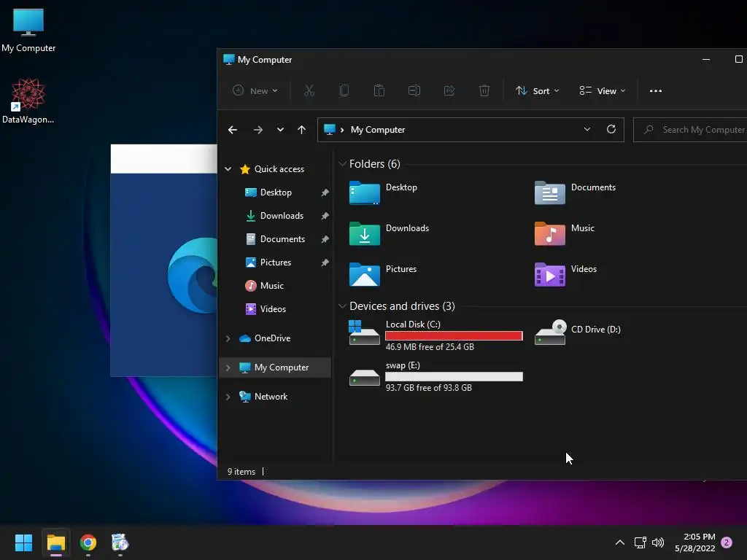Collapse the Quick access tree node
Viewport: 747px width, 560px height.
[x=228, y=169]
